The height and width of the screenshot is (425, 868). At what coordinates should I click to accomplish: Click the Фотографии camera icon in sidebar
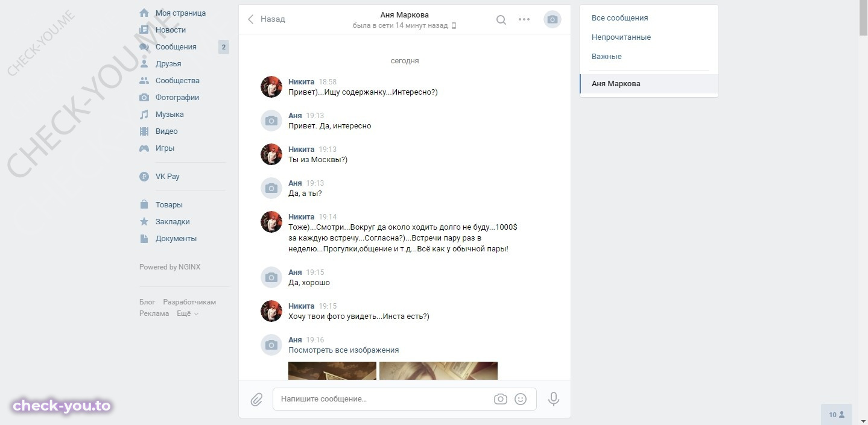pos(144,97)
